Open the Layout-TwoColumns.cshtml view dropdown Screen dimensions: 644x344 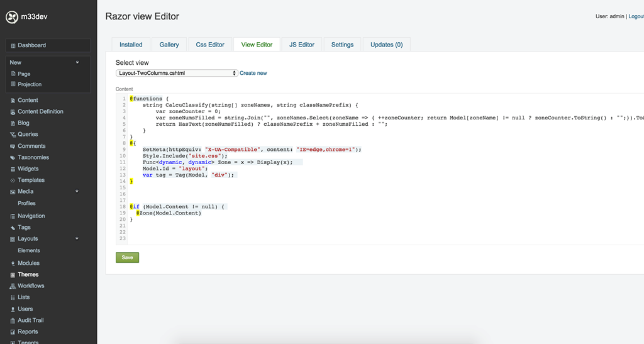(x=177, y=73)
